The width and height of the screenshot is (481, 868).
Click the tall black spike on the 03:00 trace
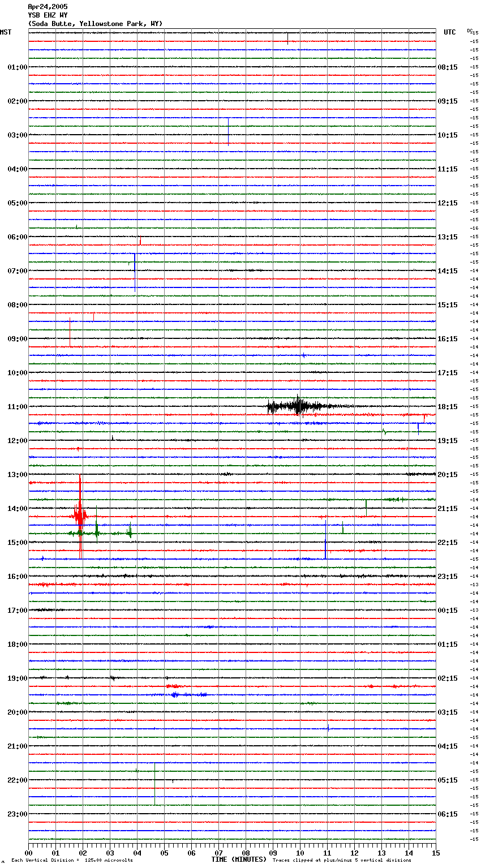228,132
